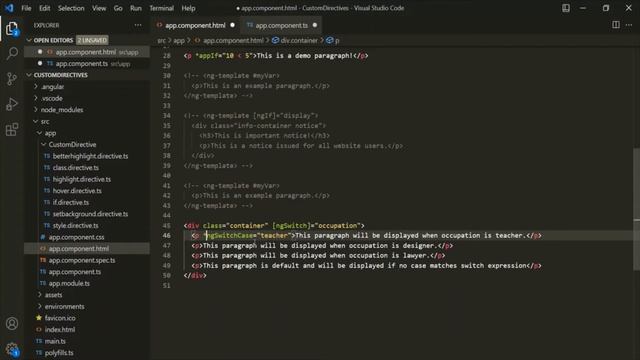Open the Extensions view icon

coord(12,129)
